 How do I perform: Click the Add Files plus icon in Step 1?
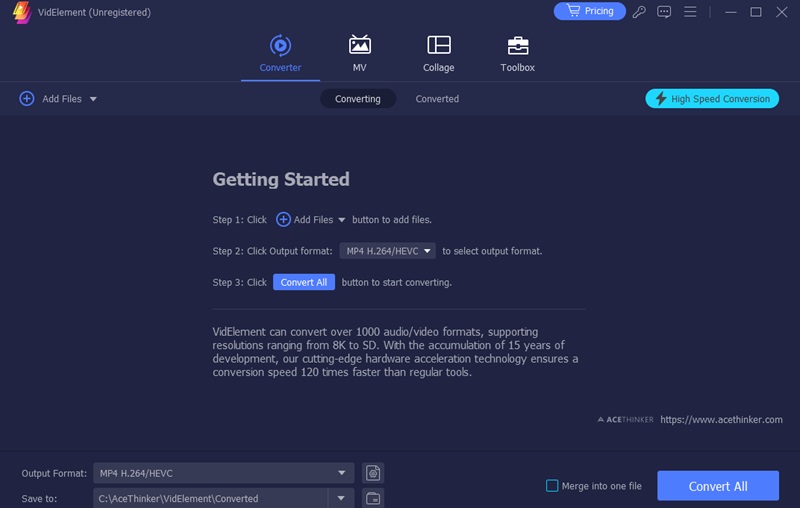point(283,219)
